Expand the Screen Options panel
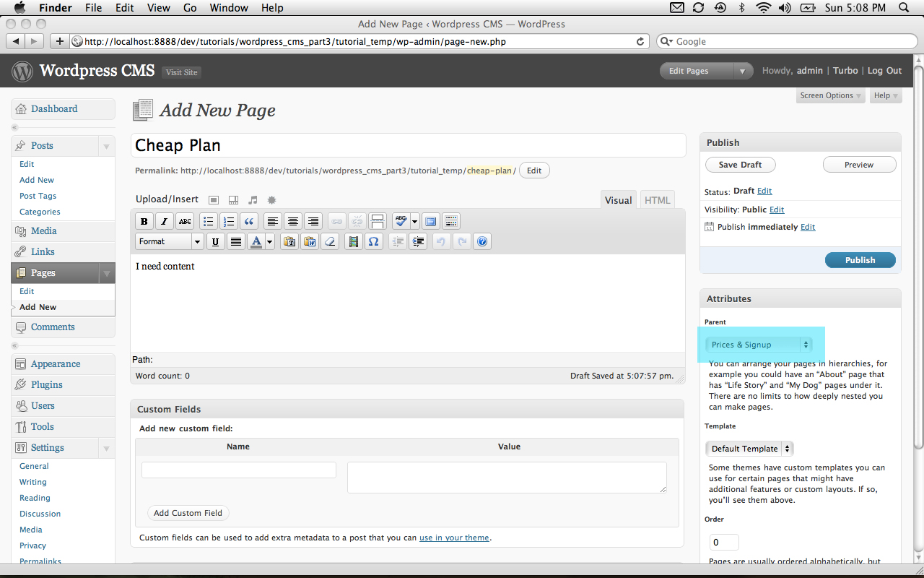 point(831,95)
